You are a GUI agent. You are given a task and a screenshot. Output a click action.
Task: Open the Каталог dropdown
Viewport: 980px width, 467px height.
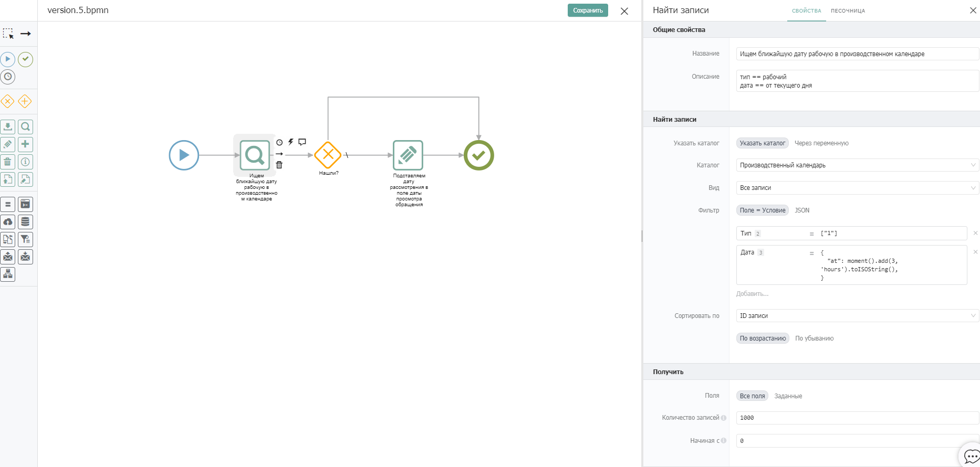click(858, 165)
